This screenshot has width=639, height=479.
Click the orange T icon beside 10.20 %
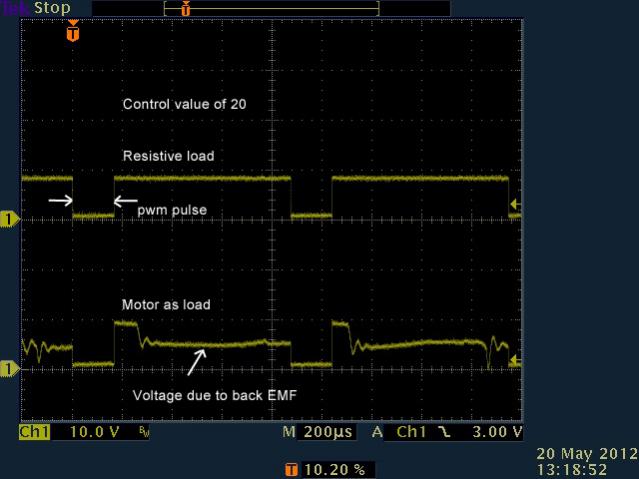[x=291, y=470]
